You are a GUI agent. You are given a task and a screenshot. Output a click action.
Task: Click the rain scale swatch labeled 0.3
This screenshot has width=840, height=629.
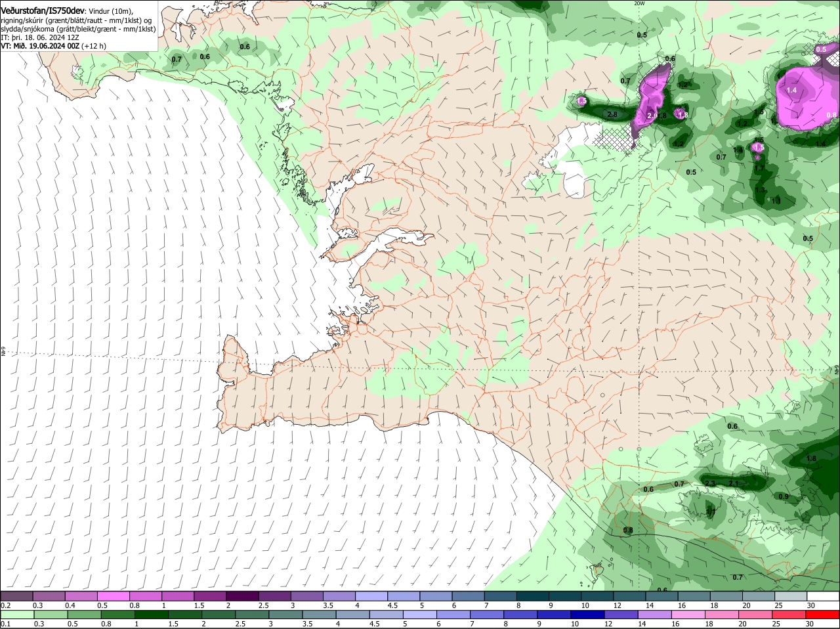tap(51, 615)
